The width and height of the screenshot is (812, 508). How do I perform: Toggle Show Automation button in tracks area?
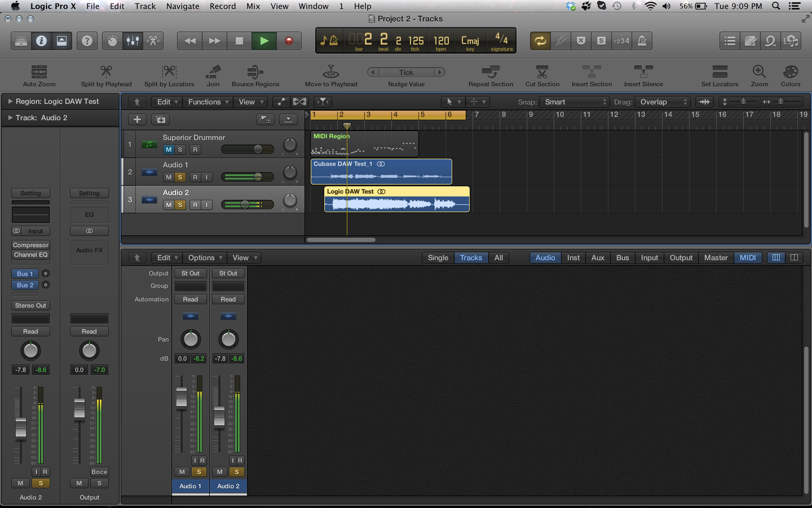[x=281, y=102]
